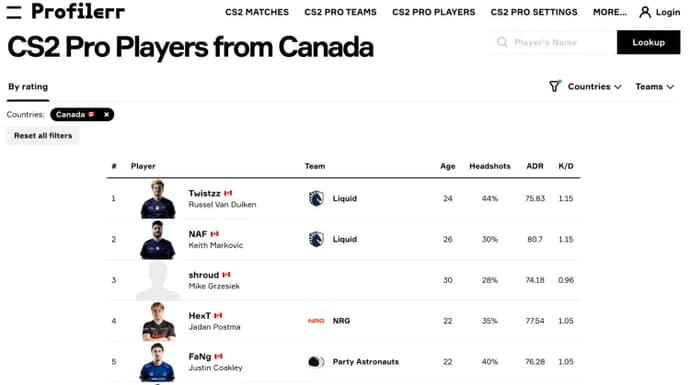Open shroud player name link
690x385 pixels.
pos(203,275)
